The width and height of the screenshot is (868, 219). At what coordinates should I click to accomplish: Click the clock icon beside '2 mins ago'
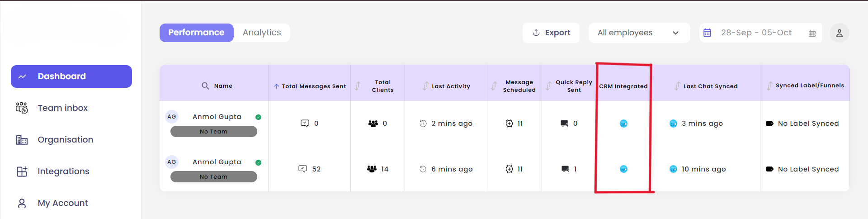[423, 124]
